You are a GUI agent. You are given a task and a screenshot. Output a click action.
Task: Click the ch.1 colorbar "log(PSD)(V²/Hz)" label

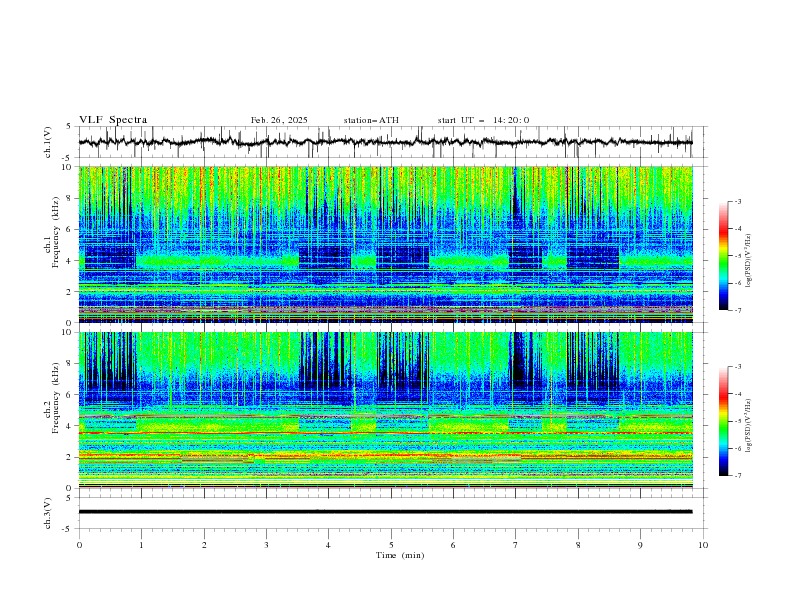click(748, 261)
